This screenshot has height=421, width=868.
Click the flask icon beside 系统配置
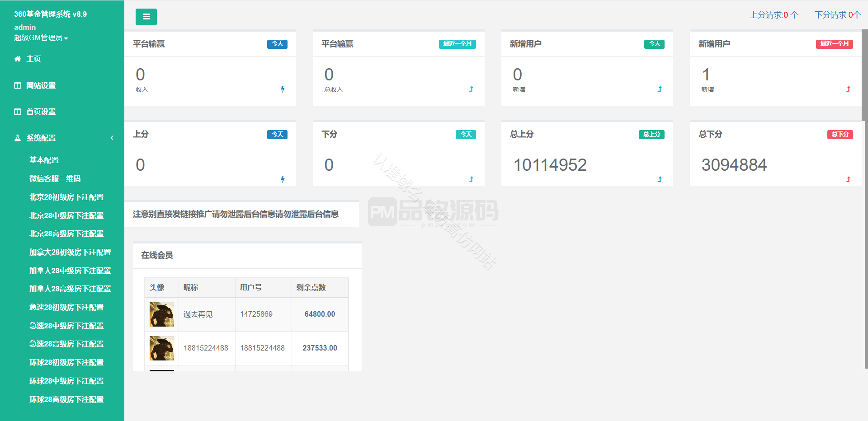(18, 138)
